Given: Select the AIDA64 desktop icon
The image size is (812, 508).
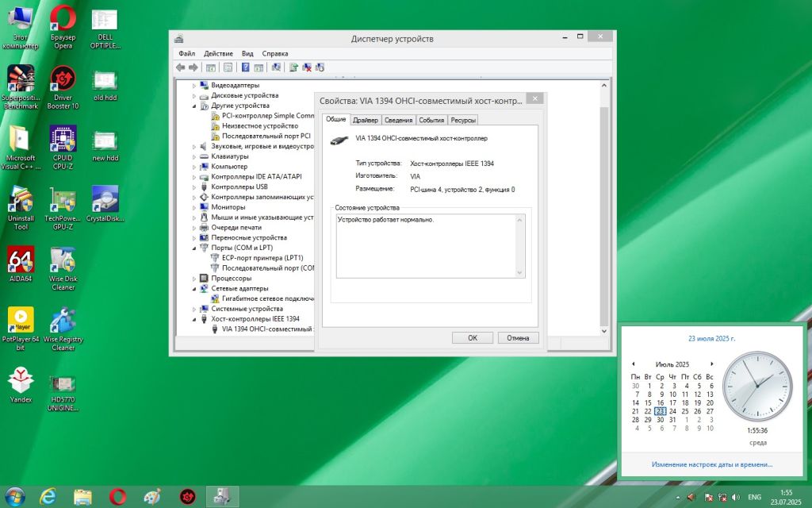Looking at the screenshot, I should coord(21,264).
